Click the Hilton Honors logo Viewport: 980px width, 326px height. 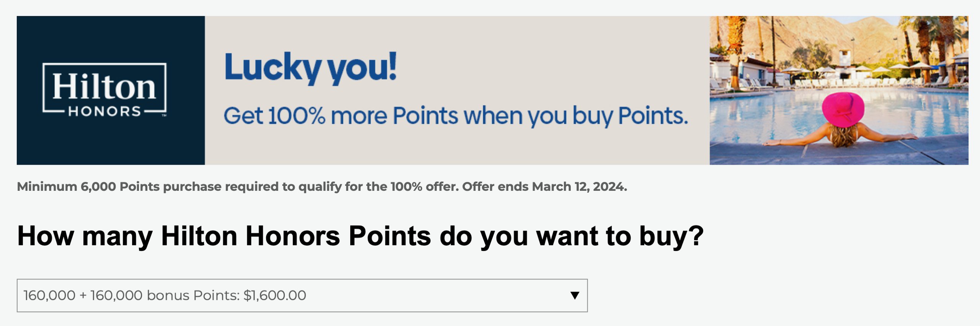coord(105,90)
